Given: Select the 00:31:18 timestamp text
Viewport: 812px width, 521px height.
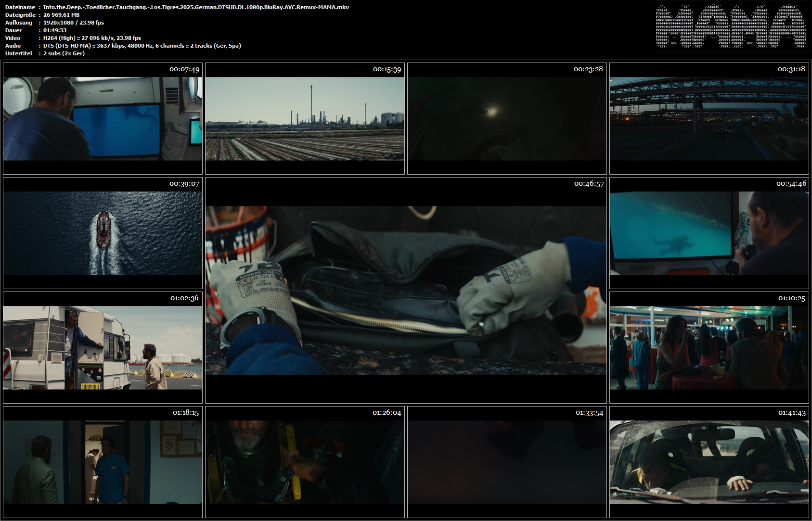Looking at the screenshot, I should [x=791, y=69].
